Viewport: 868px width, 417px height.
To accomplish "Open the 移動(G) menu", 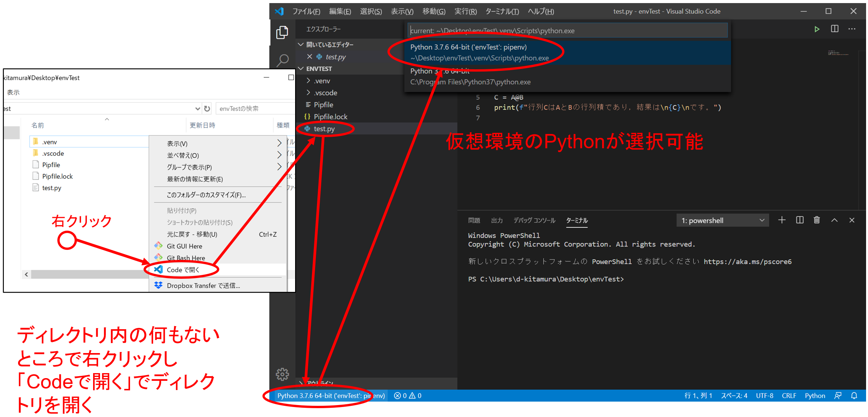I will pyautogui.click(x=434, y=12).
